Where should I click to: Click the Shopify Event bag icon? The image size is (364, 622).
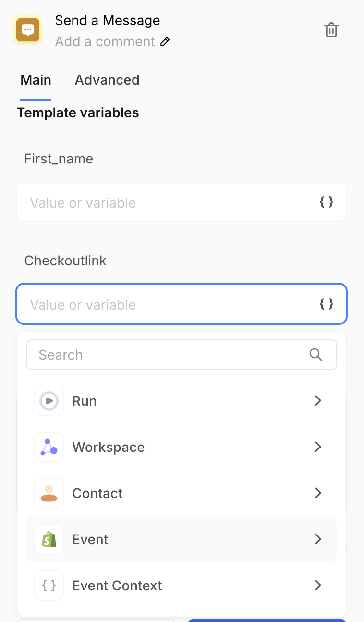49,539
